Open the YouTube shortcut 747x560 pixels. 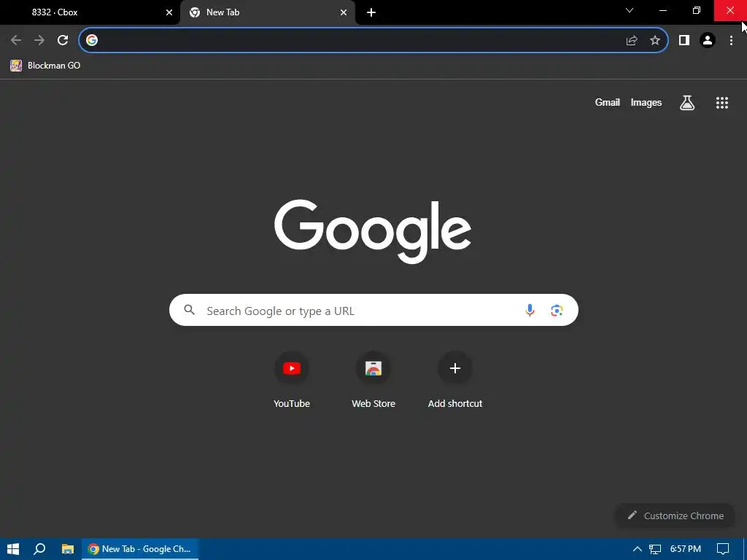coord(292,380)
